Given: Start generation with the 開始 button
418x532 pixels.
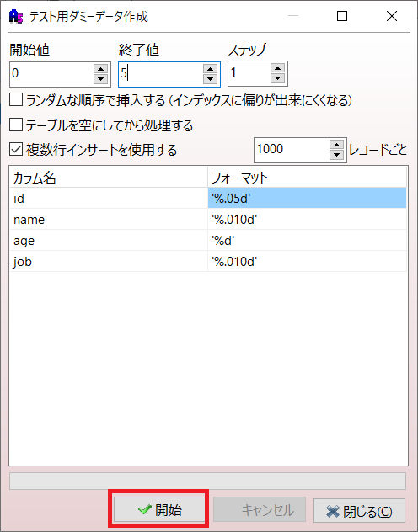Looking at the screenshot, I should point(158,509).
